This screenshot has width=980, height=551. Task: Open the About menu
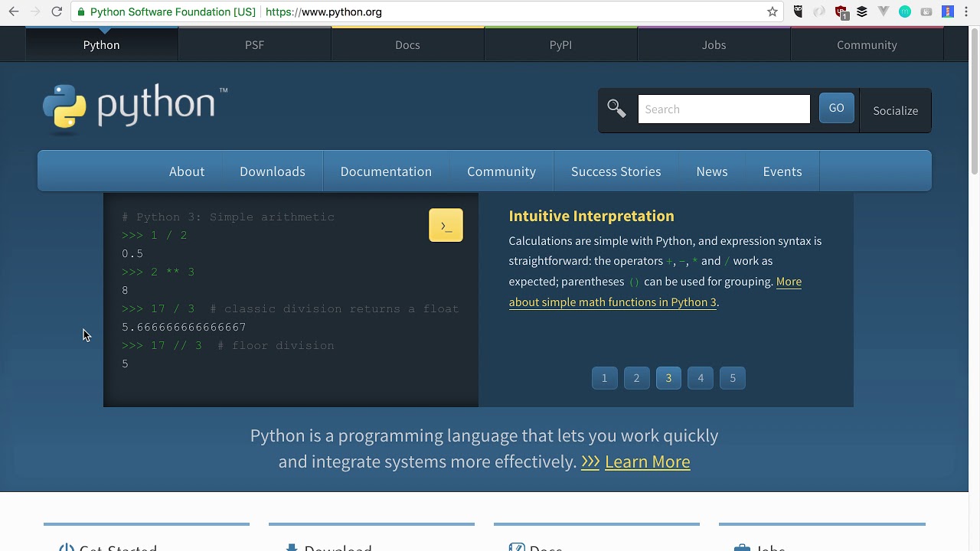pyautogui.click(x=187, y=171)
